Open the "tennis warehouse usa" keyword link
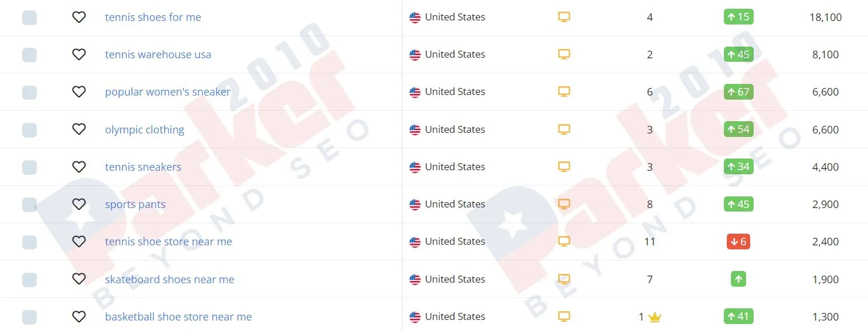The image size is (868, 331). point(158,55)
